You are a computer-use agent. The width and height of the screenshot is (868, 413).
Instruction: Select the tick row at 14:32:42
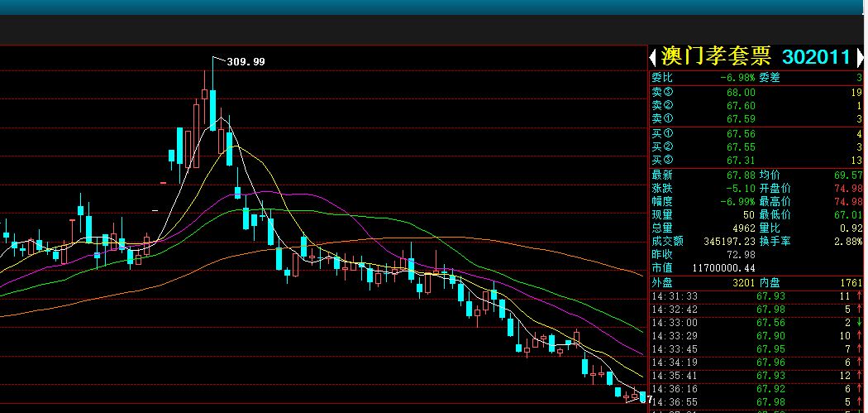coord(756,310)
